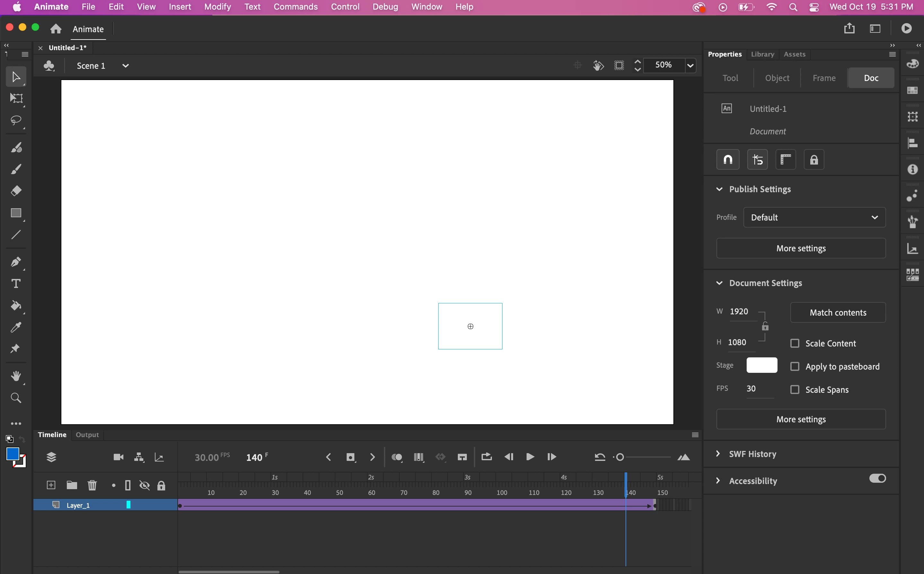Viewport: 924px width, 574px height.
Task: Open the stage zoom percentage dropdown
Action: tap(690, 65)
